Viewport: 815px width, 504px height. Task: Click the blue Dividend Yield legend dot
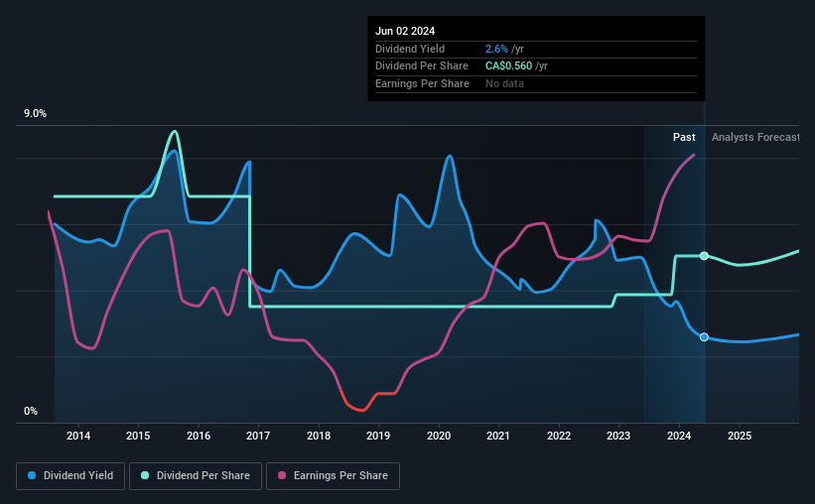pos(32,475)
